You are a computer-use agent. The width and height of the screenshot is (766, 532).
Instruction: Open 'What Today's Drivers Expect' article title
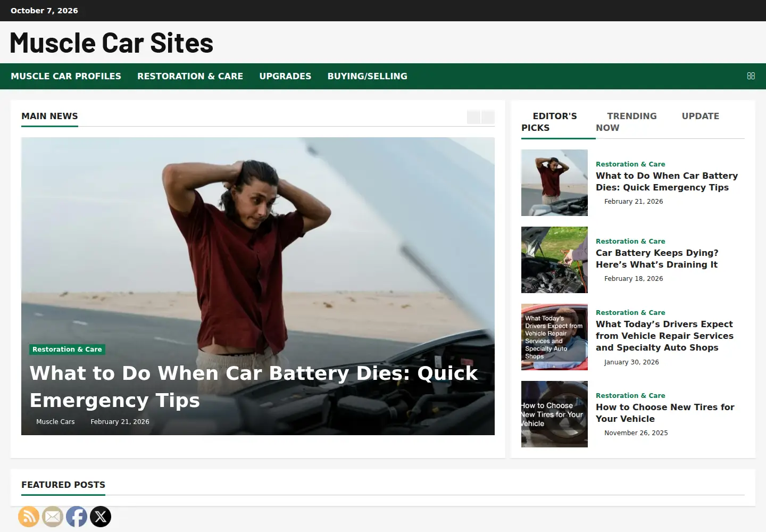click(664, 336)
